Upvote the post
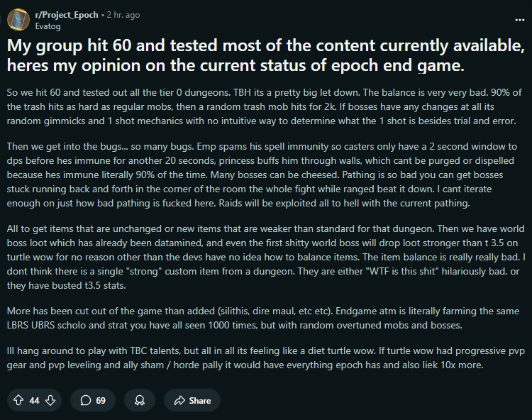The height and width of the screenshot is (420, 532). pos(19,400)
